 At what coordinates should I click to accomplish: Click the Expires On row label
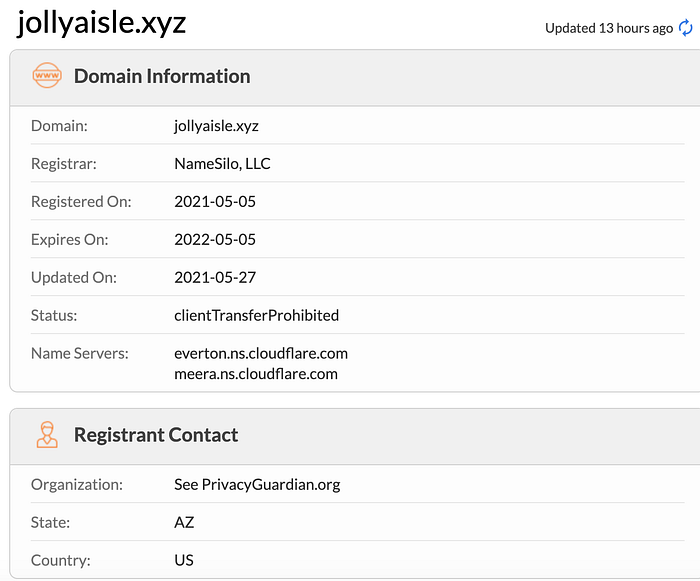(x=70, y=240)
